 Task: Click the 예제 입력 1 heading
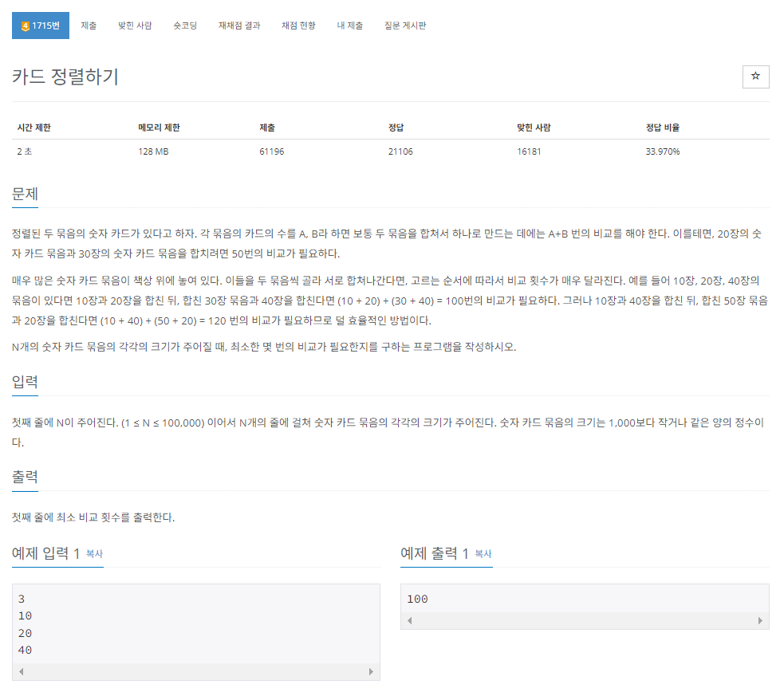[46, 553]
